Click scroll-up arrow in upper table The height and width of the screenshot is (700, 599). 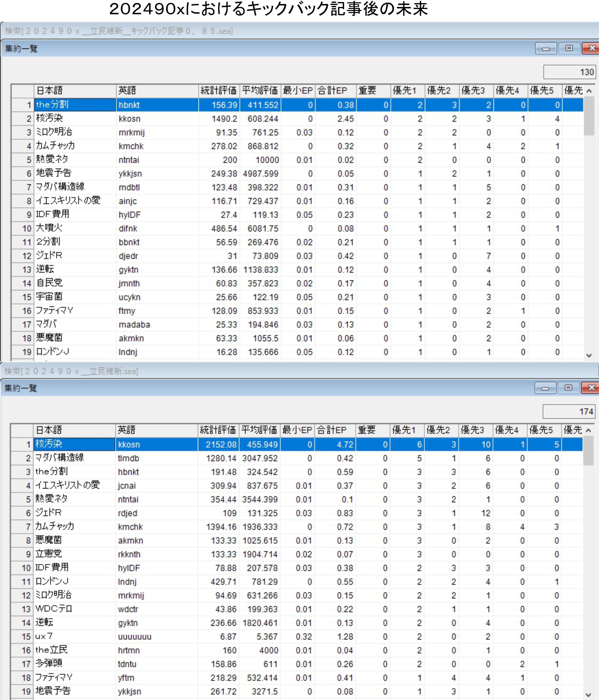pos(589,91)
